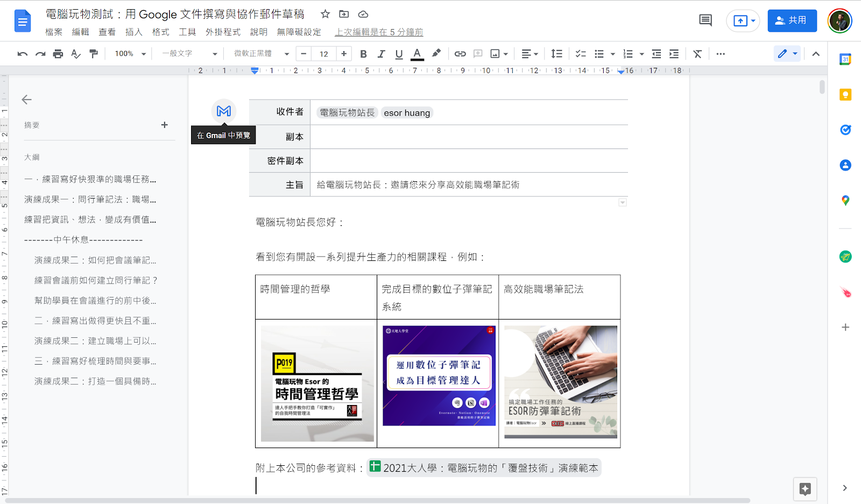Screen dimensions: 861x504
Task: Open the paragraph style dropdown
Action: (x=189, y=54)
